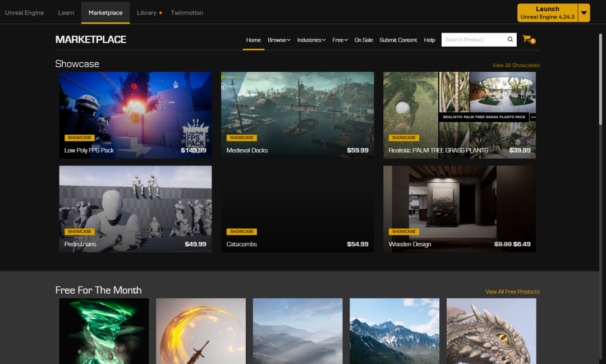Open the green tornado effect free product

104,331
